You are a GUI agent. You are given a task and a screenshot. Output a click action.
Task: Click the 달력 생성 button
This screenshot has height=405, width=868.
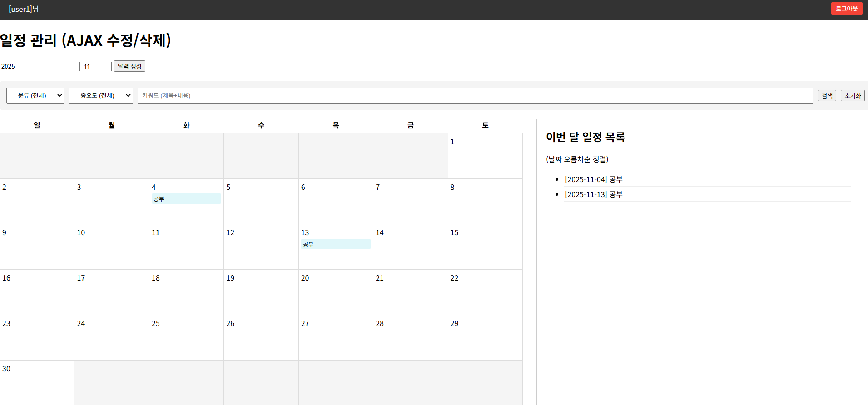click(129, 66)
